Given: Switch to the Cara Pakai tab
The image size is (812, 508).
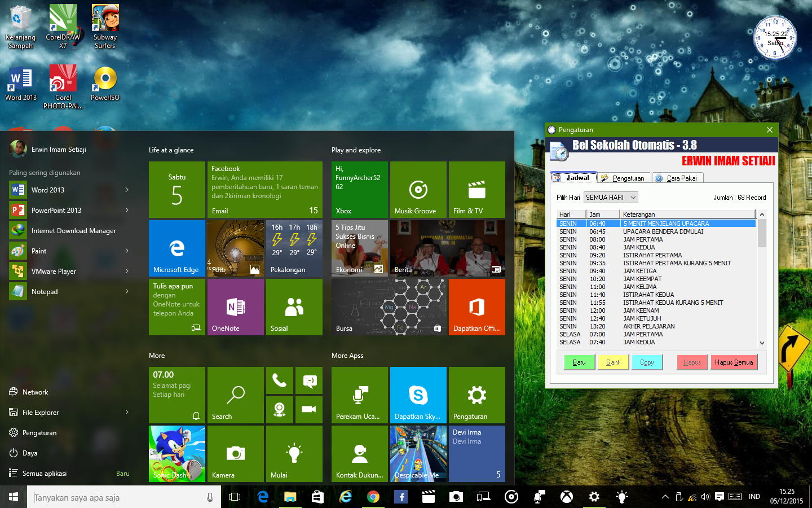Looking at the screenshot, I should (677, 178).
